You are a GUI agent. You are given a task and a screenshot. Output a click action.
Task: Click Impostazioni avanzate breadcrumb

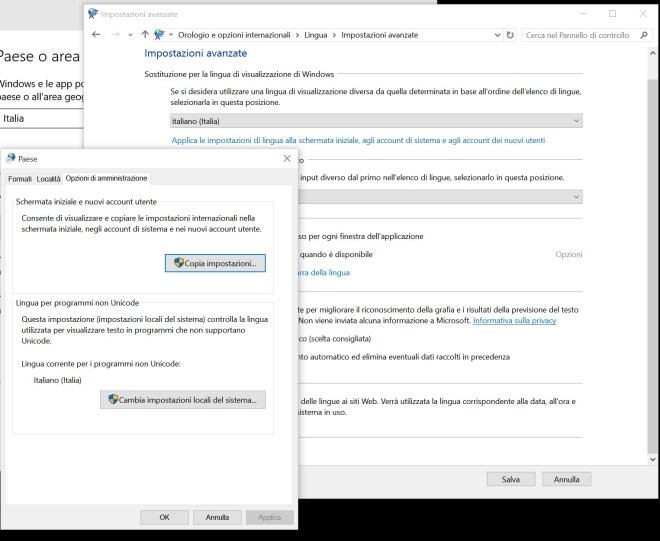coord(380,35)
